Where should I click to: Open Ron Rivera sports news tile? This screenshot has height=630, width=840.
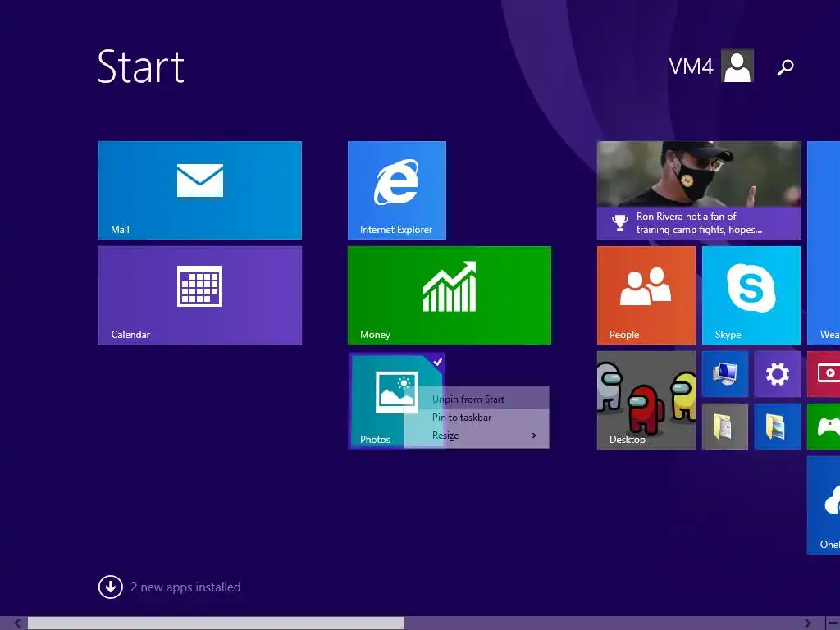tap(699, 190)
